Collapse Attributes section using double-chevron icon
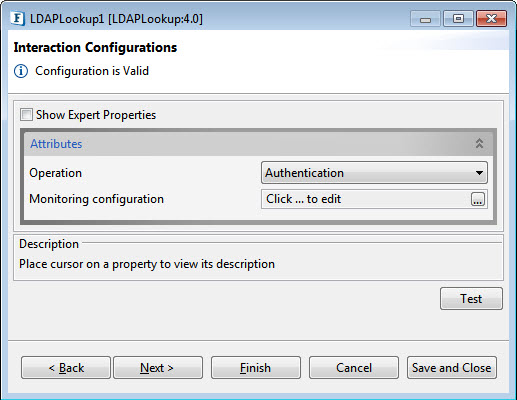Image resolution: width=517 pixels, height=400 pixels. (479, 143)
